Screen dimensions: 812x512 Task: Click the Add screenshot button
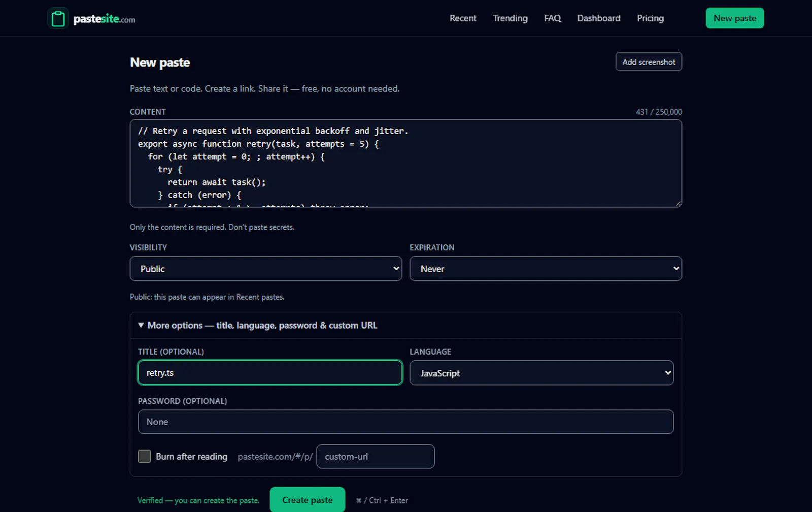[649, 62]
